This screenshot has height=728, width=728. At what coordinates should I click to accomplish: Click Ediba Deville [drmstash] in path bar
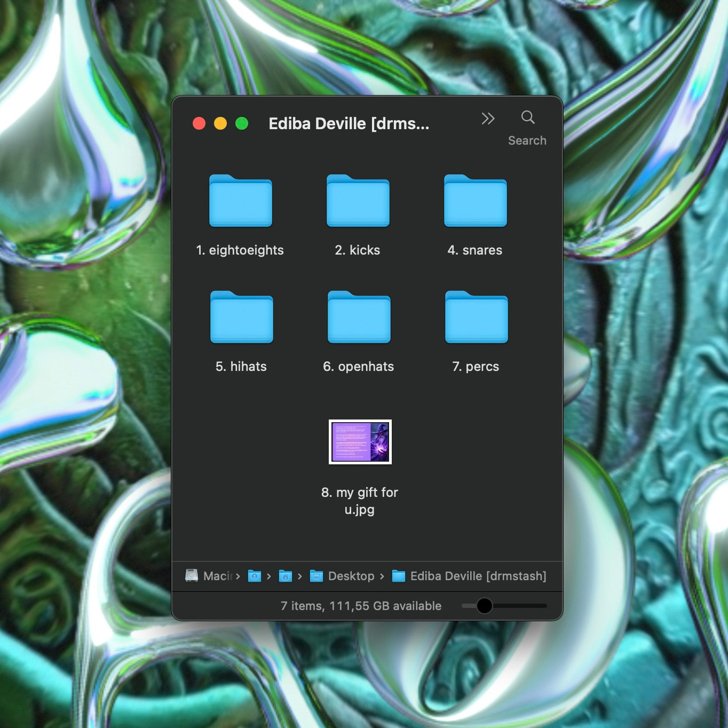[x=470, y=576]
